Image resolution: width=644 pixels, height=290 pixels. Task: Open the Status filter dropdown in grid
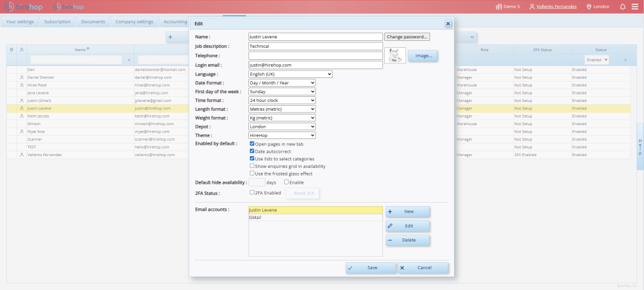[x=597, y=60]
